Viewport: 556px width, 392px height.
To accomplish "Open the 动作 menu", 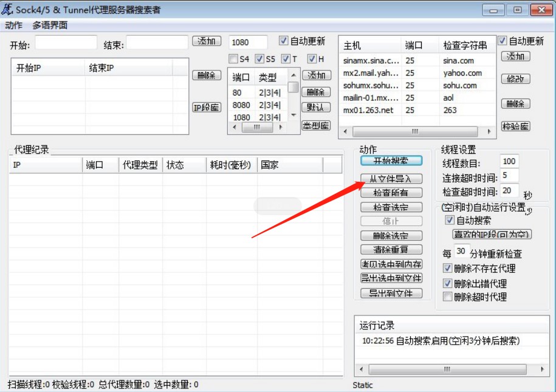I will (x=13, y=25).
